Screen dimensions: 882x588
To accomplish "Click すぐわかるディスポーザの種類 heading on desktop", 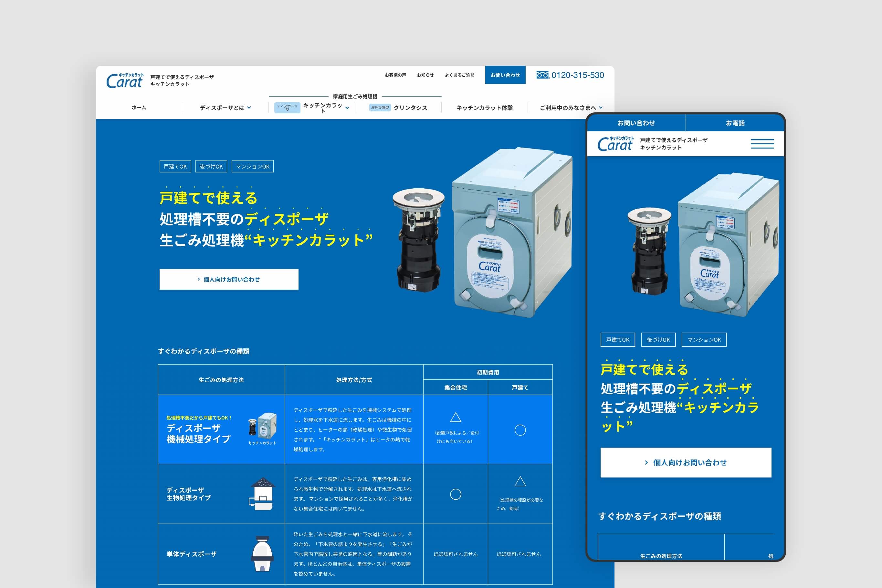I will point(204,351).
